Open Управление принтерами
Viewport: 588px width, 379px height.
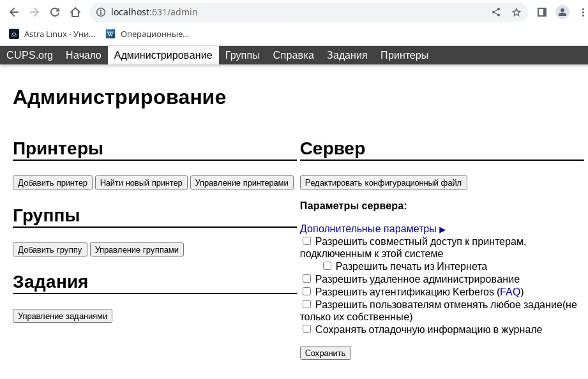click(x=241, y=182)
